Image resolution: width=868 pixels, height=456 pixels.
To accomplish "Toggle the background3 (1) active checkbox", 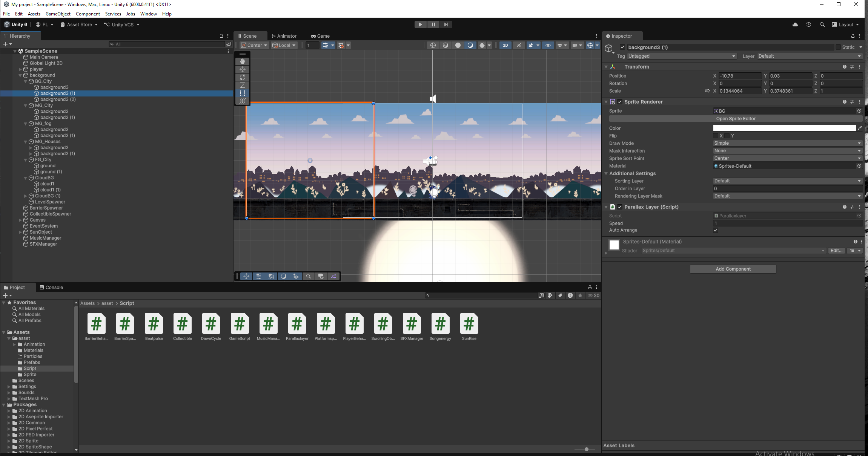I will pyautogui.click(x=622, y=47).
